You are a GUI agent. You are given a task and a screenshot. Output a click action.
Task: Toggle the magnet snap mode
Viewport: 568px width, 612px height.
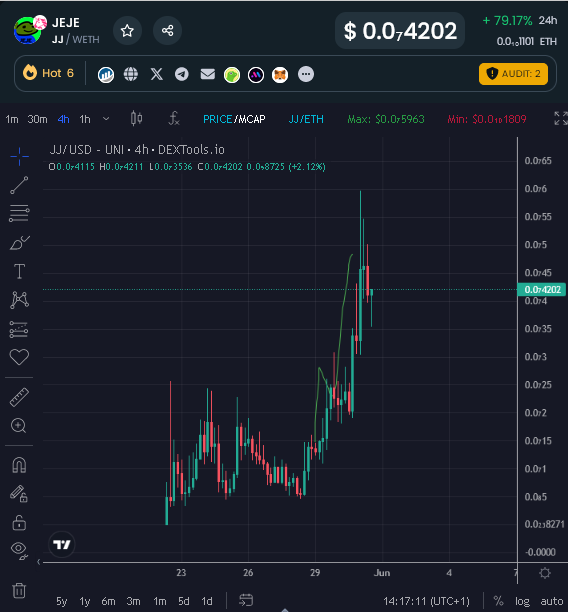19,465
